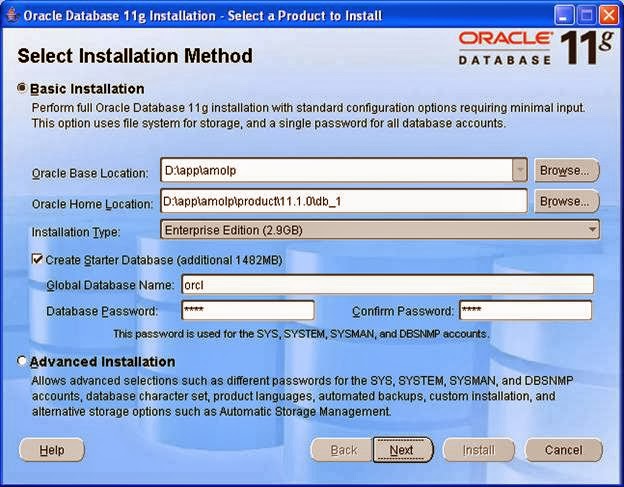Focus the Oracle Base Location text field
624x487 pixels.
pyautogui.click(x=337, y=170)
